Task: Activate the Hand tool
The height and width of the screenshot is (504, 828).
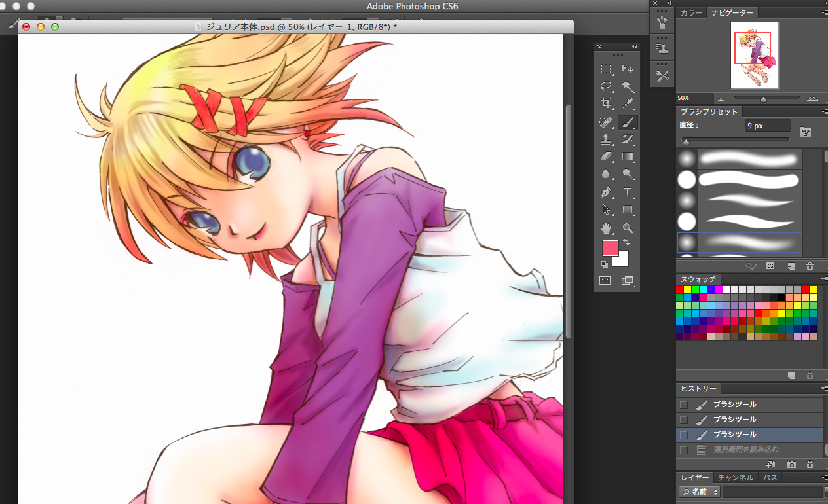Action: [606, 228]
